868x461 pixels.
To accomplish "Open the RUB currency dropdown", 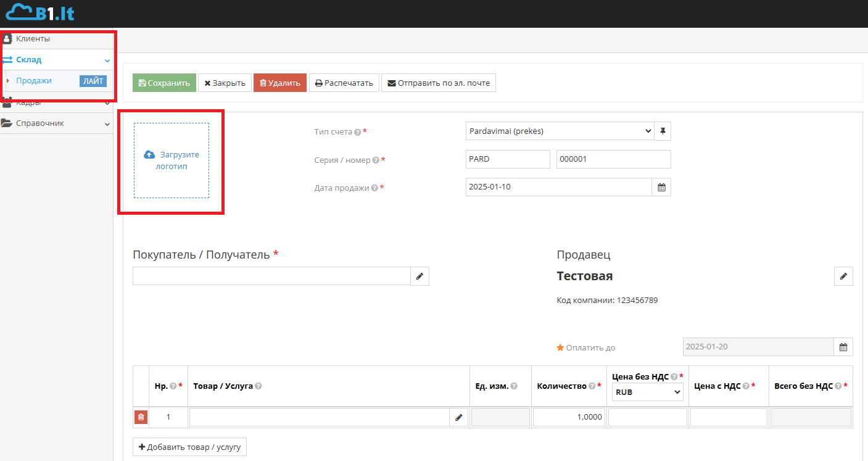I will (647, 392).
